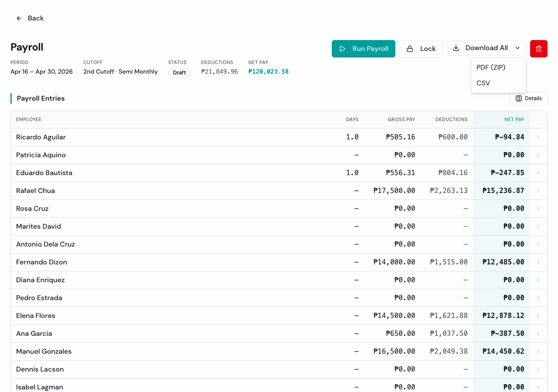Select employee Rafael Chua
Viewport: 558px width, 392px height.
tap(35, 191)
